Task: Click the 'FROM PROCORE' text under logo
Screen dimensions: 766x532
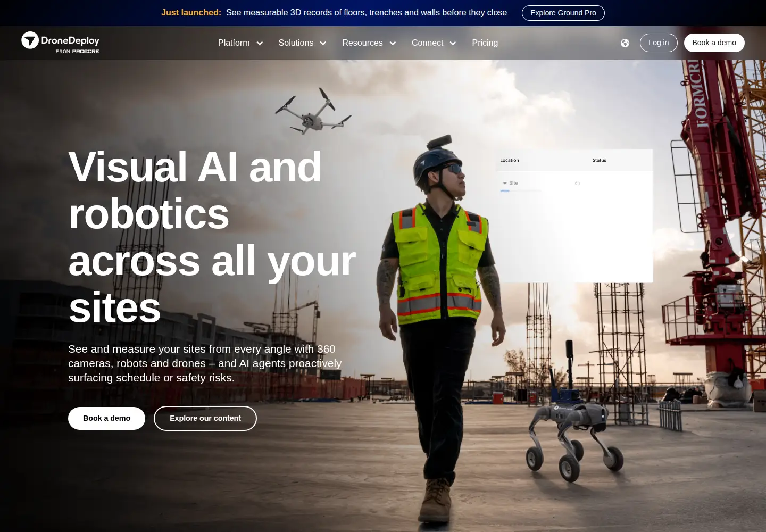Action: 78,52
